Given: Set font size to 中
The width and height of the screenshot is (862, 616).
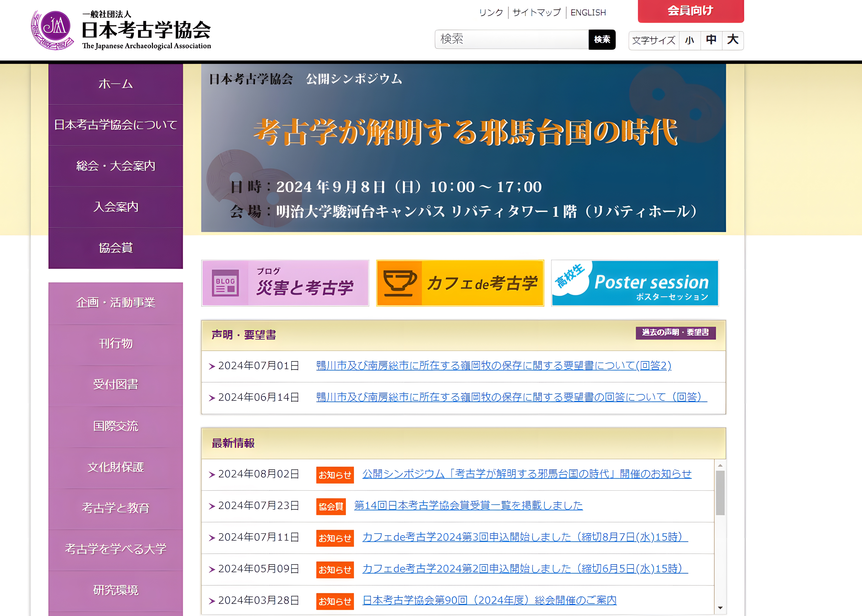Looking at the screenshot, I should (x=711, y=40).
